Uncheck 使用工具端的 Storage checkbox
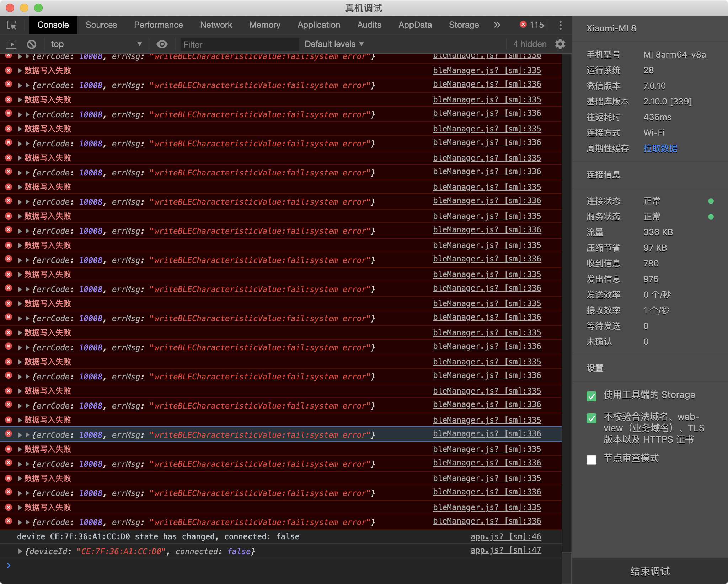 point(591,396)
